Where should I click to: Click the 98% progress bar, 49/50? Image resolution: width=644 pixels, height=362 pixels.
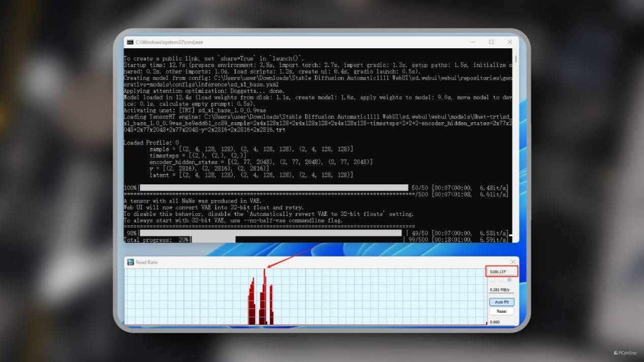click(x=271, y=233)
